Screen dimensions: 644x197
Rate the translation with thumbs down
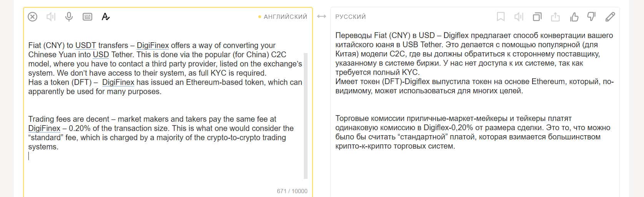(x=592, y=17)
